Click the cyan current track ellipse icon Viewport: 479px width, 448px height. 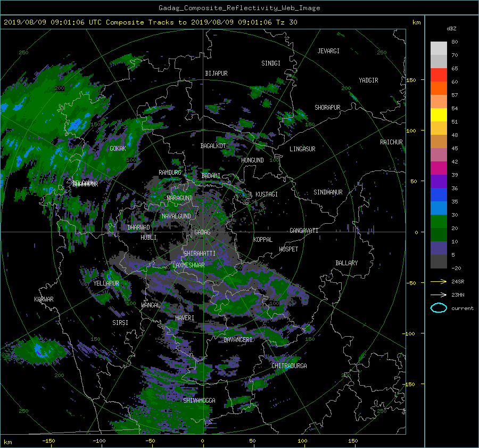click(439, 308)
